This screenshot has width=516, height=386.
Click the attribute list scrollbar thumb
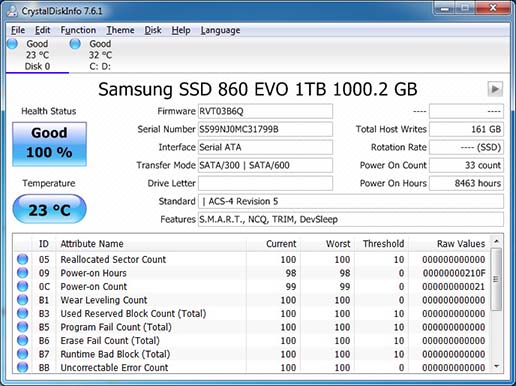(x=496, y=279)
